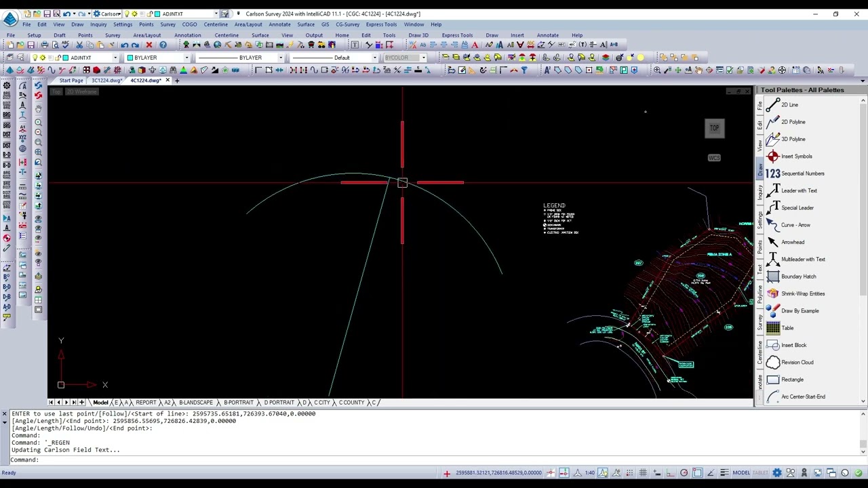Open the Default lineweight dropdown
The width and height of the screenshot is (868, 488).
(374, 58)
